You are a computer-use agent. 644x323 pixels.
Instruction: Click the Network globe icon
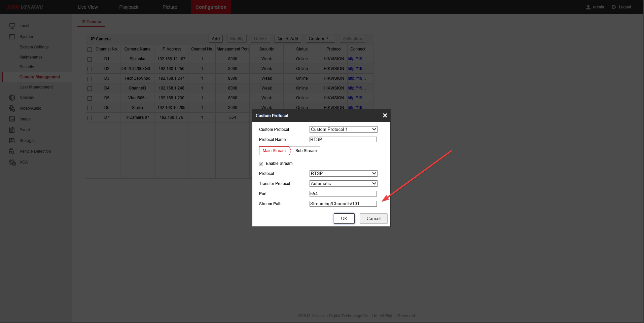click(x=12, y=98)
